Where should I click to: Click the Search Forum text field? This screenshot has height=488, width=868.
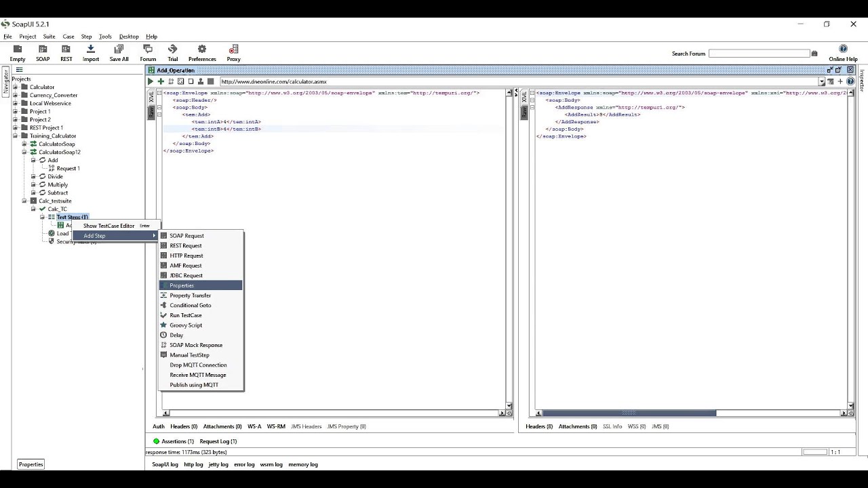point(759,54)
